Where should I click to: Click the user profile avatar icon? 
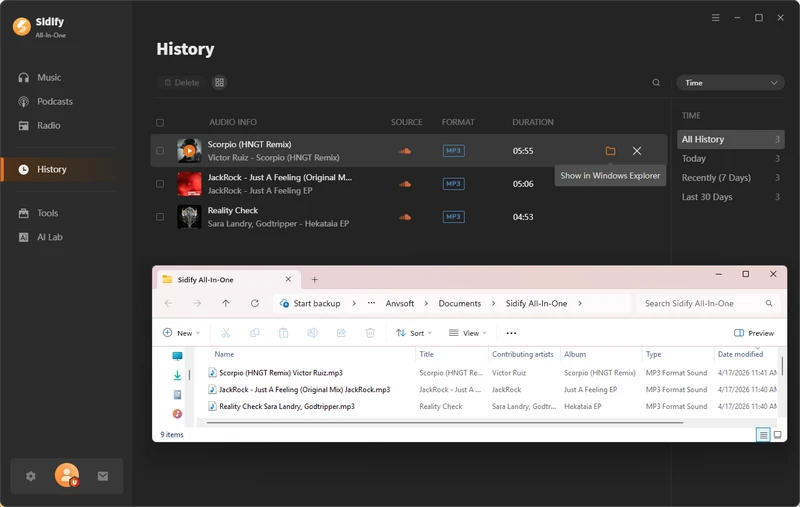67,476
